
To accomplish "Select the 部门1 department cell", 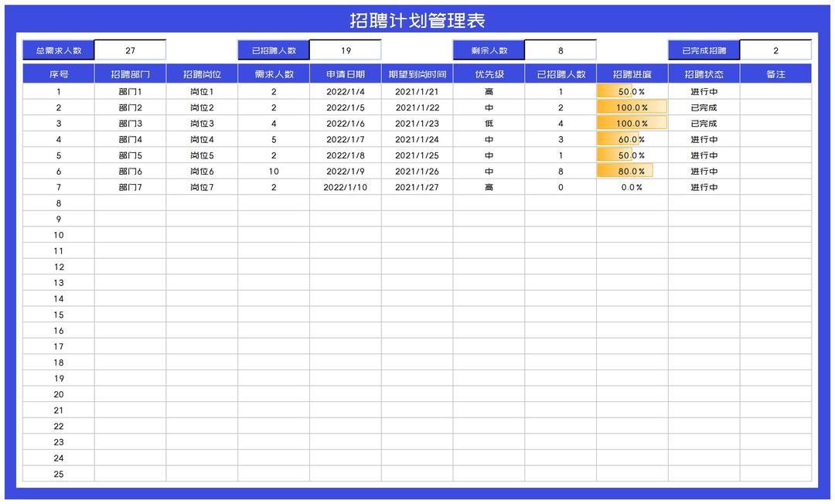I will tap(131, 91).
